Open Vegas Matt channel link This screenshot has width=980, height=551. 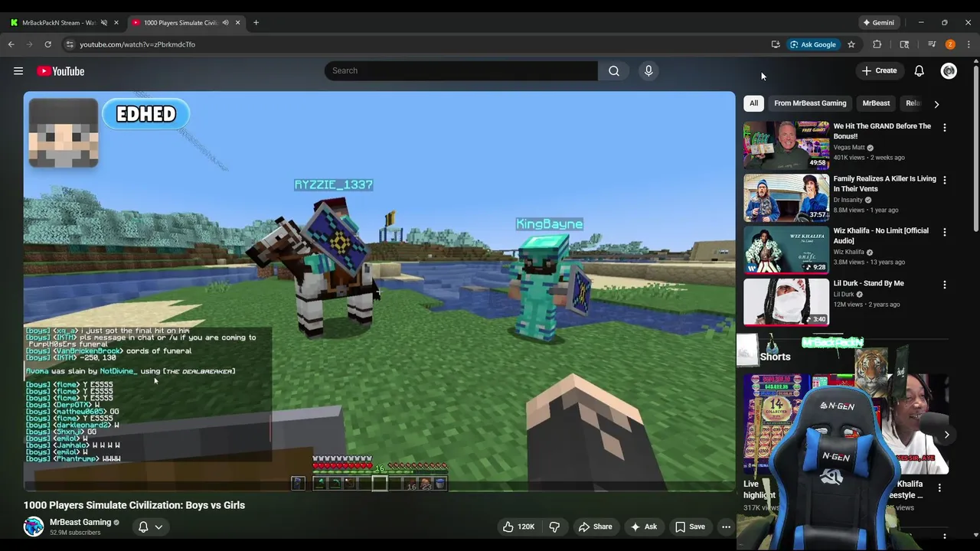(x=849, y=148)
